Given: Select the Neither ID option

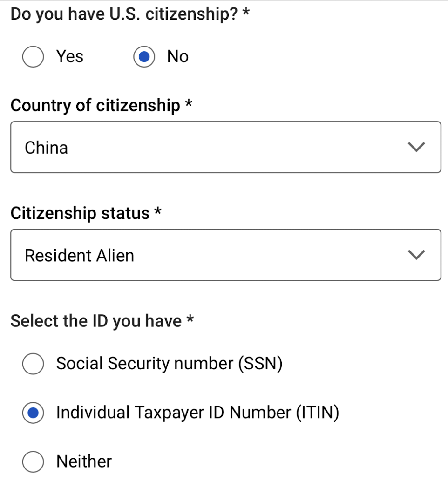Looking at the screenshot, I should [x=33, y=461].
